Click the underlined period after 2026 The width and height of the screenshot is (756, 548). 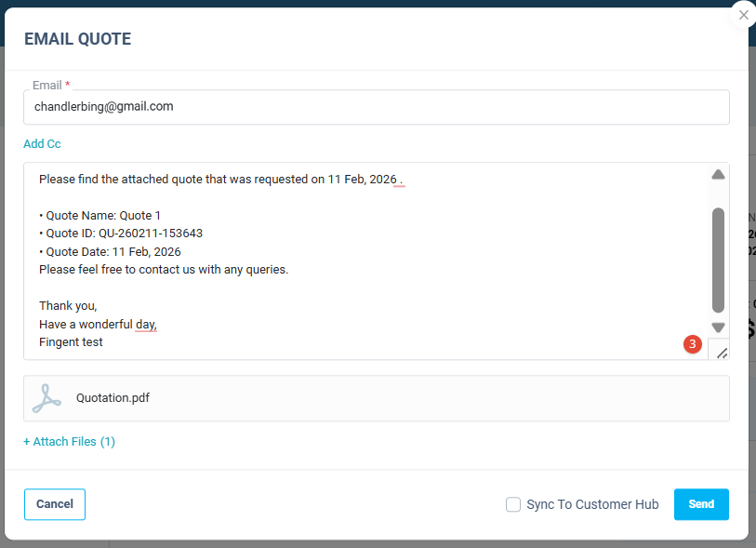point(400,180)
